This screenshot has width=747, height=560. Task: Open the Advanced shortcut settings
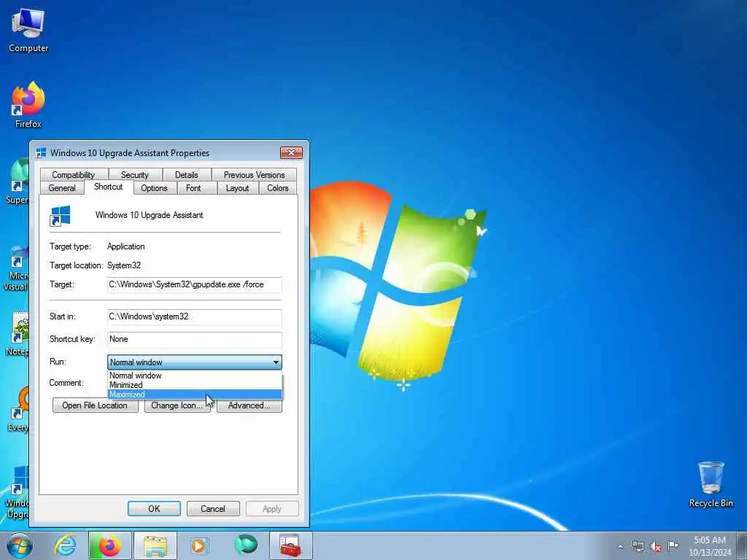249,405
